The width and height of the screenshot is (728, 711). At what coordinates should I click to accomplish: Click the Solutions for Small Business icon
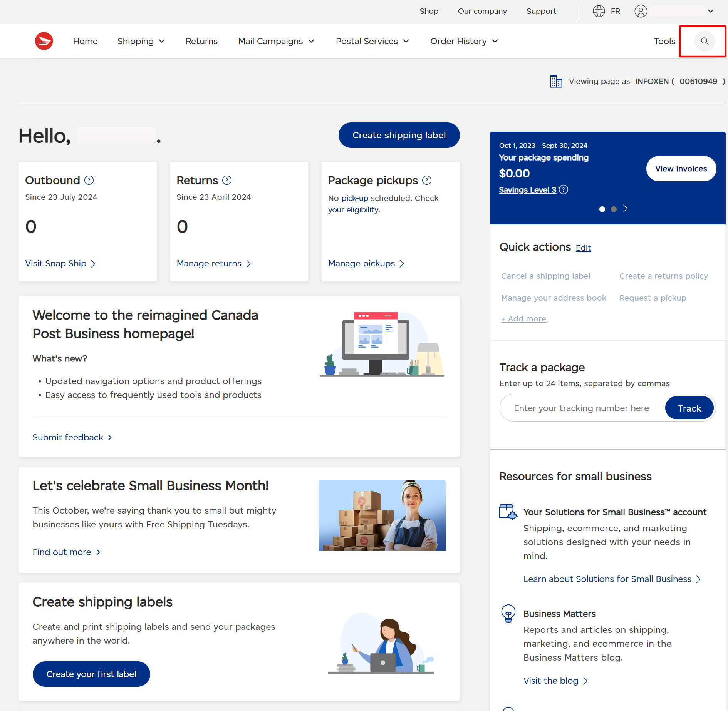pyautogui.click(x=508, y=512)
